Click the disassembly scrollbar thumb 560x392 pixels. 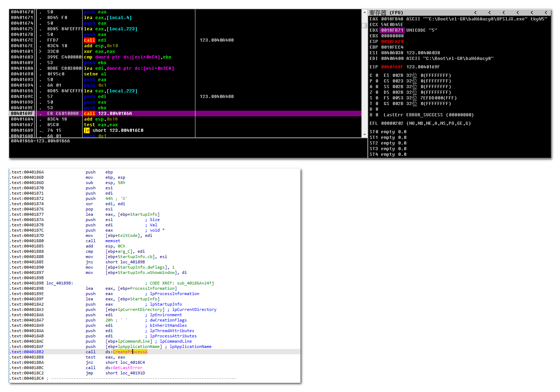[365, 25]
